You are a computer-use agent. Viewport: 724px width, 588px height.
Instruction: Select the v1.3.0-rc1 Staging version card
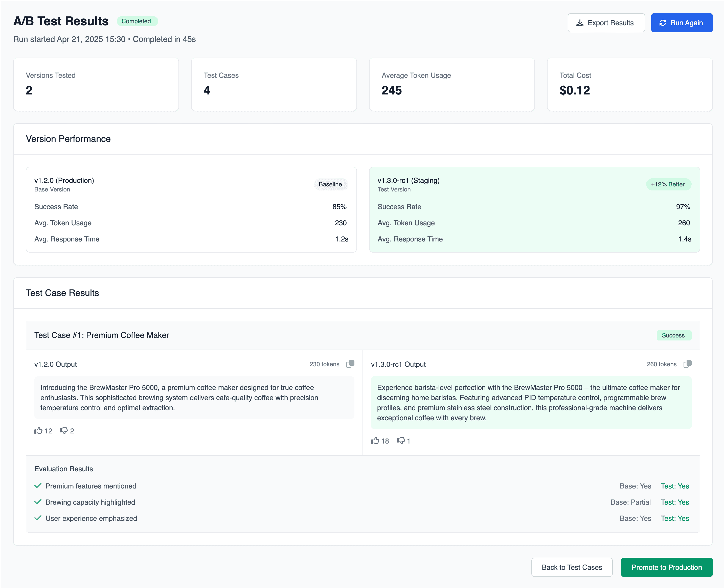[534, 209]
